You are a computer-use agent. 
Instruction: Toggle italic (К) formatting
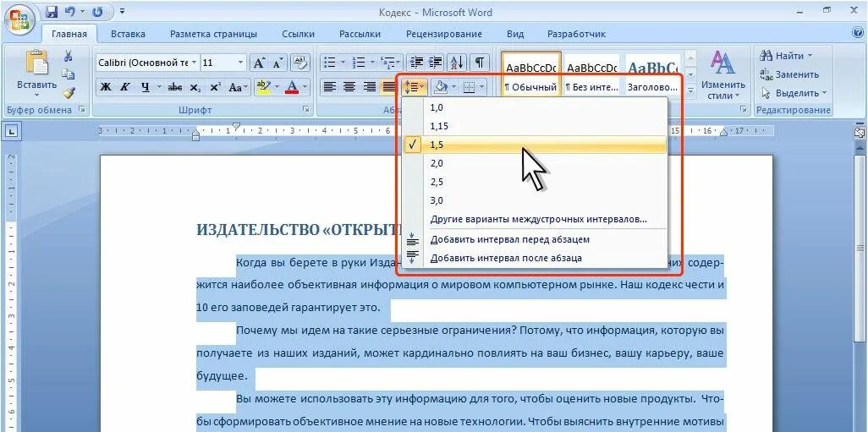125,87
